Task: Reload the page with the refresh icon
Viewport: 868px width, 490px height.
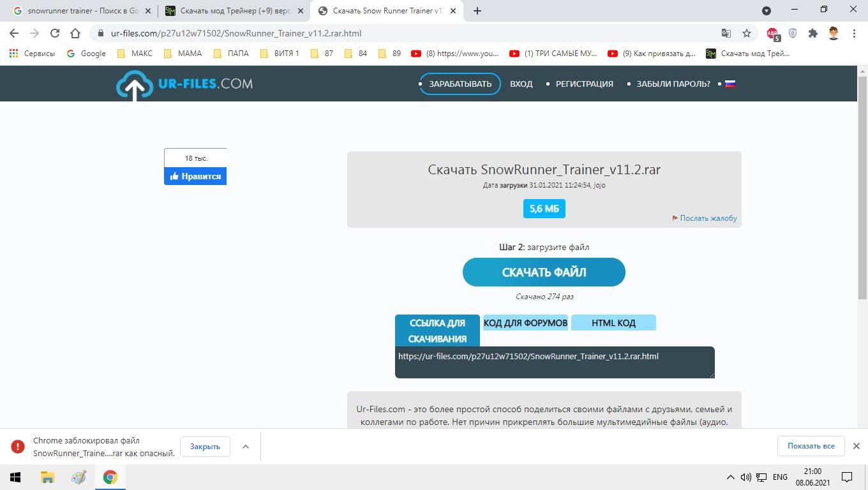Action: pos(55,33)
